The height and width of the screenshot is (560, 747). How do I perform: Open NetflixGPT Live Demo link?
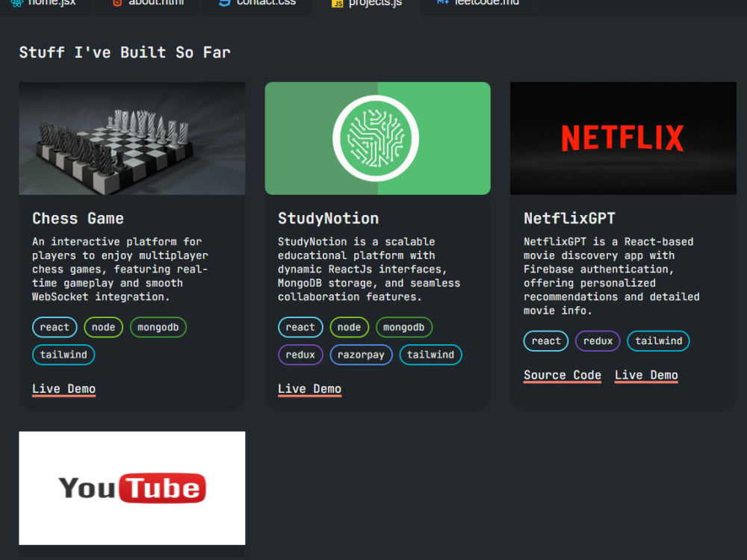click(646, 376)
